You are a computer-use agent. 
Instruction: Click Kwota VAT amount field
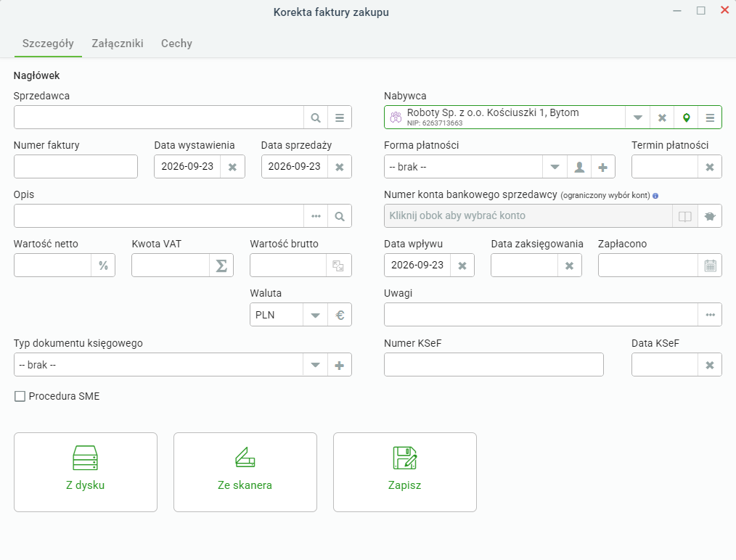pyautogui.click(x=171, y=265)
